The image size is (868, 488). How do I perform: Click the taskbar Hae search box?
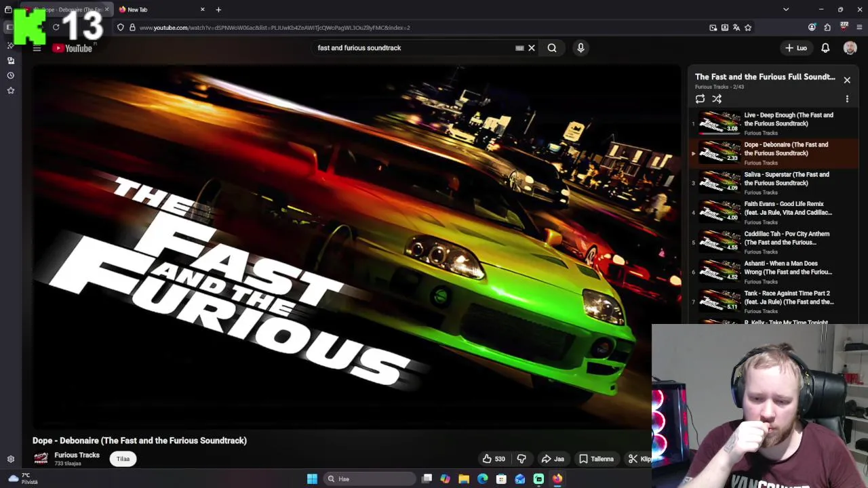pos(370,479)
